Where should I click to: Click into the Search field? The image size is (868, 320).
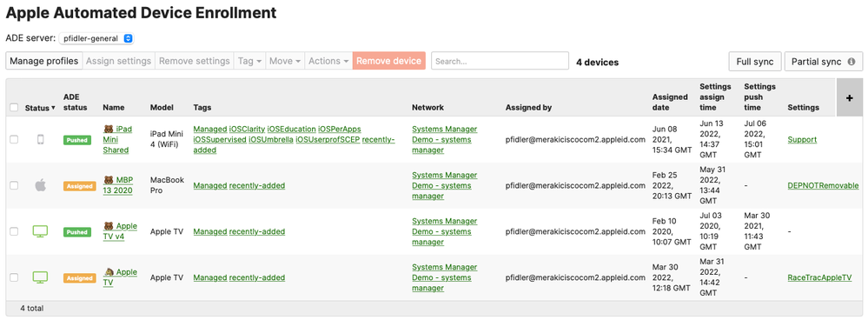pos(500,61)
